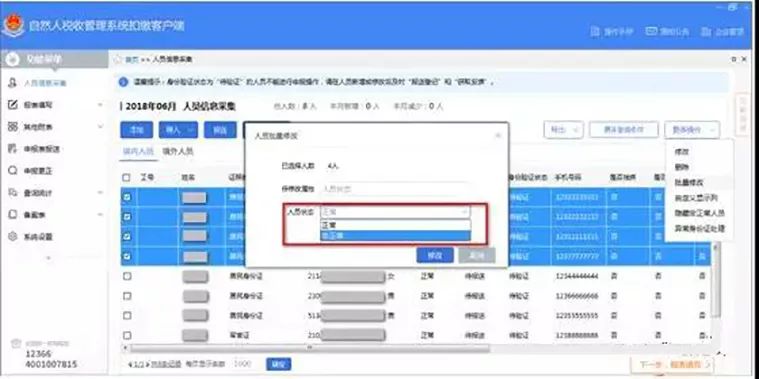Screen dimensions: 759x379
Task: Click the blue 添加 add button
Action: [x=136, y=130]
